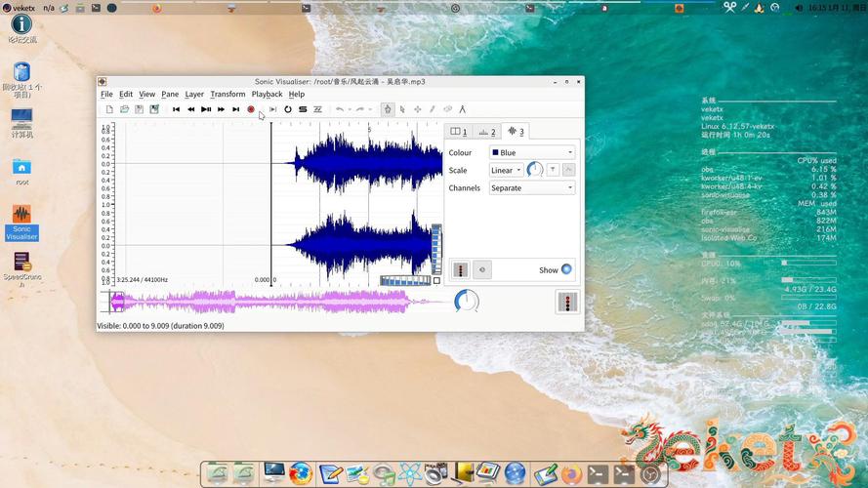Screen dimensions: 868x488
Task: Click the greyed layer solo playback button
Action: [x=482, y=270]
